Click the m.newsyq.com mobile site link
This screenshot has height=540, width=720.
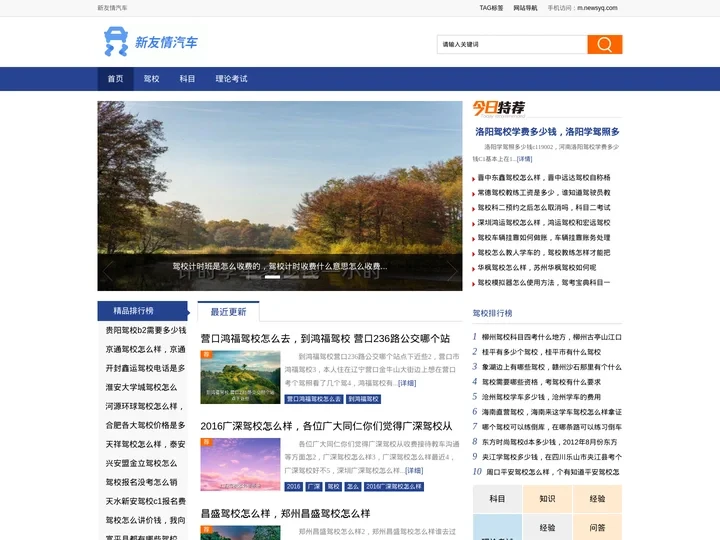pos(597,8)
